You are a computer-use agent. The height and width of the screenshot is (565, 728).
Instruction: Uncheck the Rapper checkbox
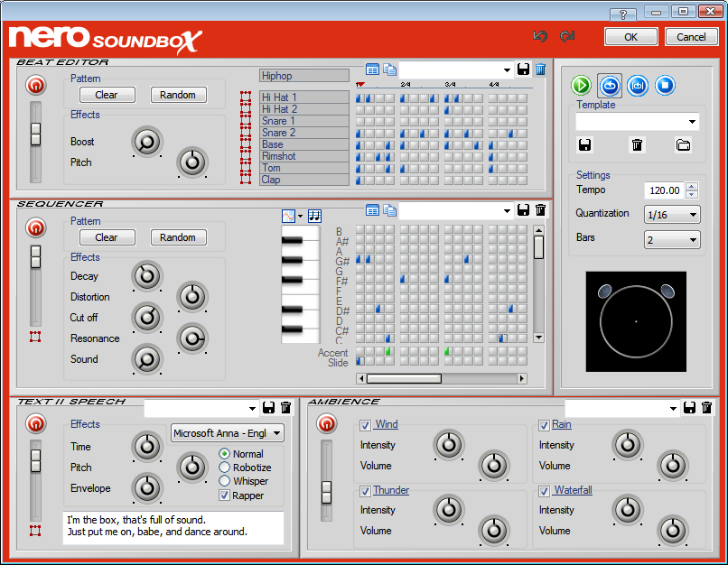[x=225, y=496]
